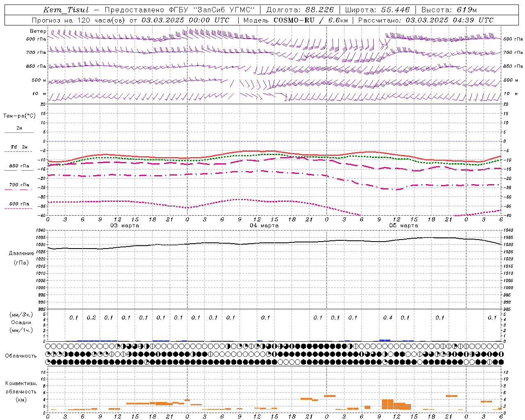Select the Долгота: 88.226 value
This screenshot has width=525, height=420.
[x=300, y=10]
